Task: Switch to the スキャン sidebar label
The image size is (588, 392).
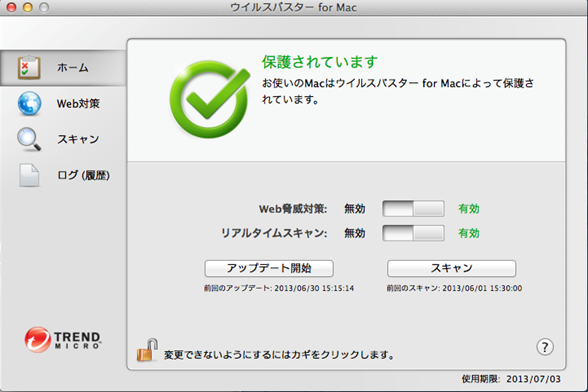Action: [x=78, y=139]
